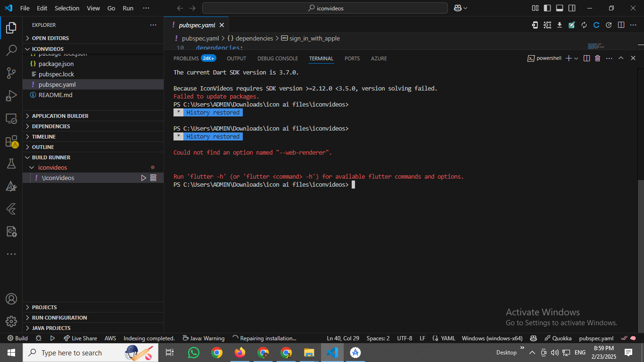Screen dimensions: 644x362
Task: Select pubspec.lock in the file explorer
Action: coord(93,74)
